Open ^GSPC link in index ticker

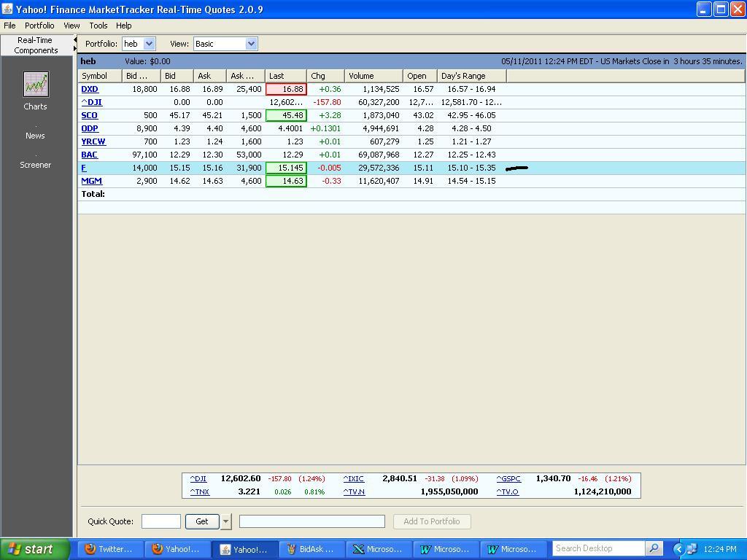508,478
